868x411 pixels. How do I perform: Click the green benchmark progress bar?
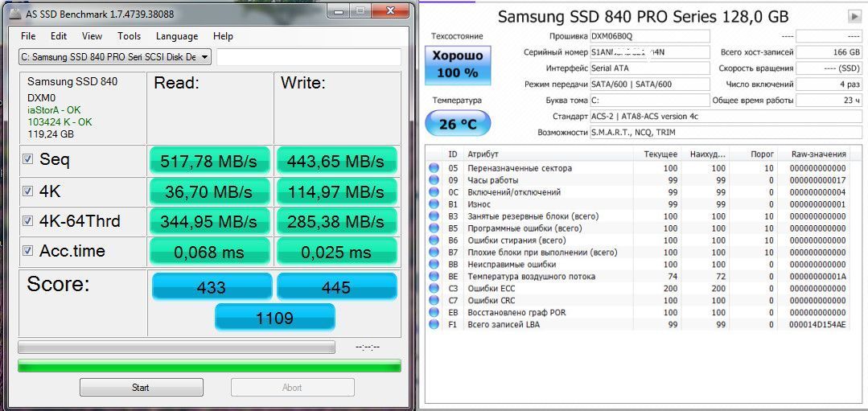209,366
